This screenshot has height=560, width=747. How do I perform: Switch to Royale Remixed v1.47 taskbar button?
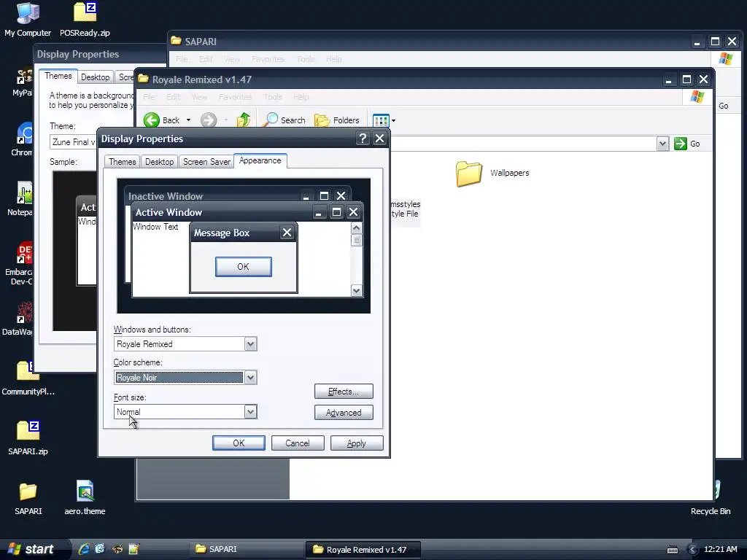362,549
